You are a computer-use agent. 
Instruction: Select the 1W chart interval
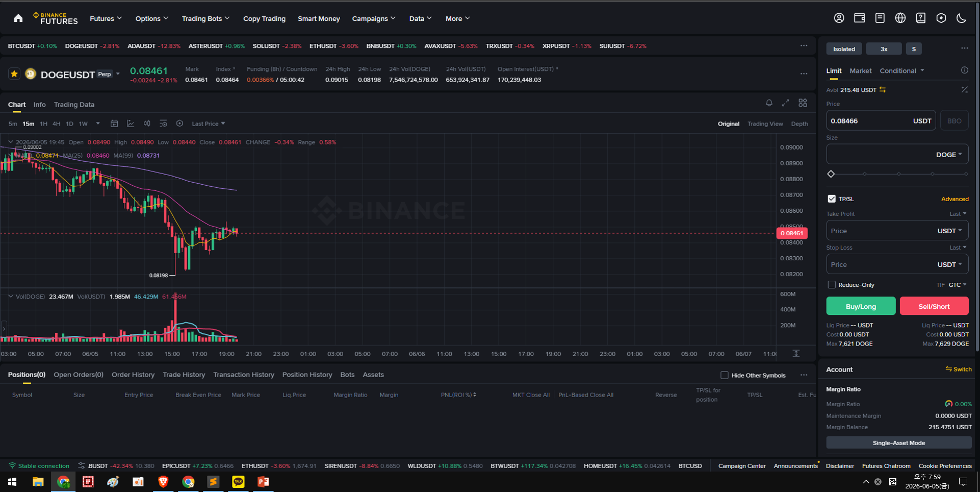pyautogui.click(x=83, y=124)
